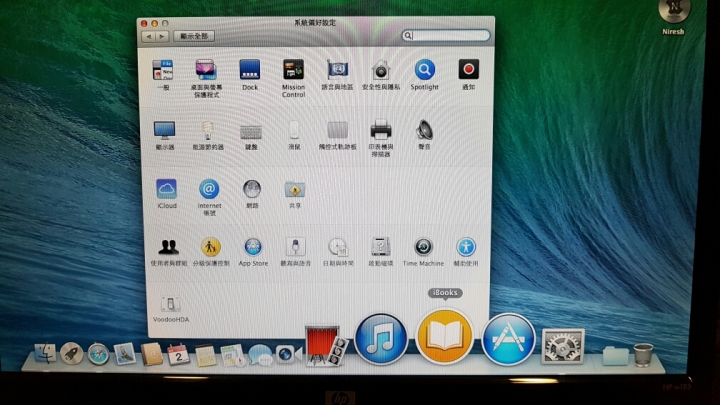Open the Time Machine preferences pane
720x405 pixels.
pyautogui.click(x=423, y=247)
